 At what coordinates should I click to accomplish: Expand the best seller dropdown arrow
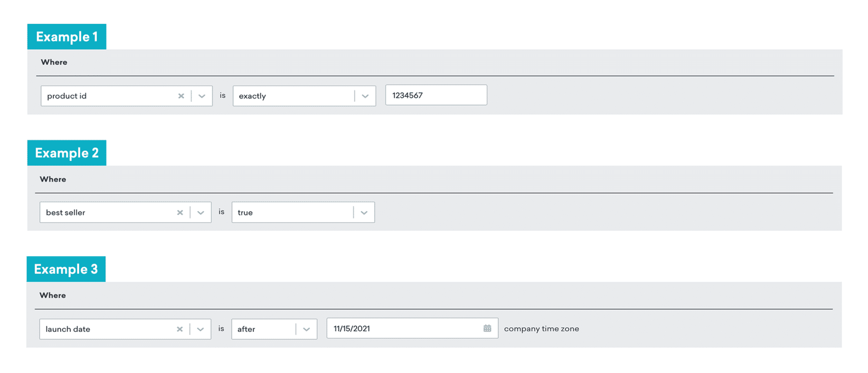[x=201, y=213]
